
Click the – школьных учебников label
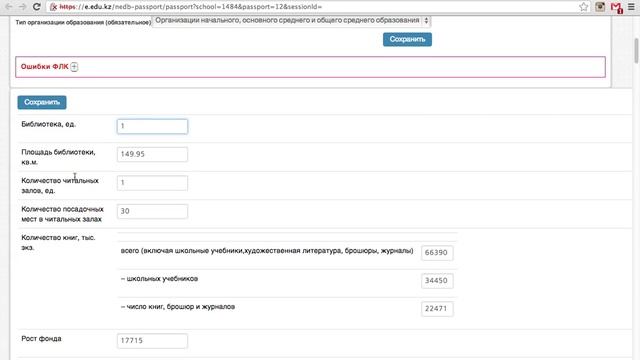pyautogui.click(x=159, y=279)
